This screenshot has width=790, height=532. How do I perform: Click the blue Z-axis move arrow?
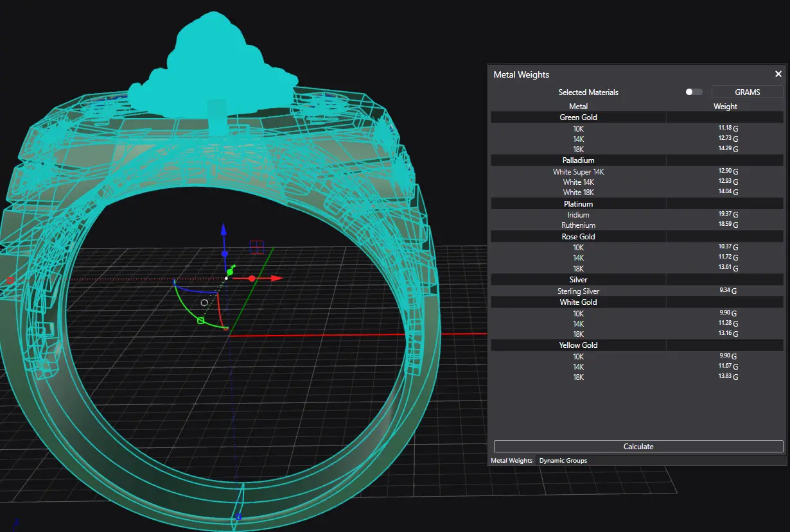click(x=224, y=230)
